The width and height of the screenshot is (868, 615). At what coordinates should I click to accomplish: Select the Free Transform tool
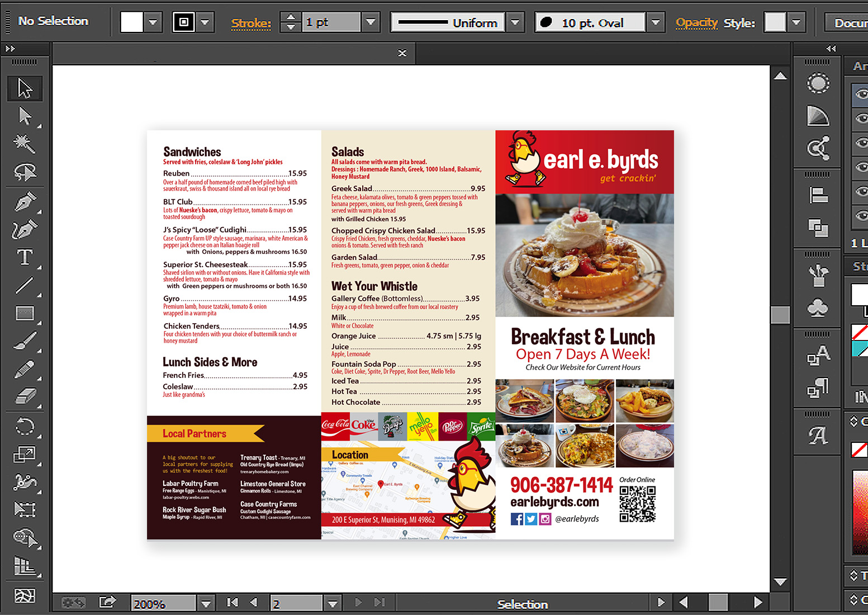[25, 509]
